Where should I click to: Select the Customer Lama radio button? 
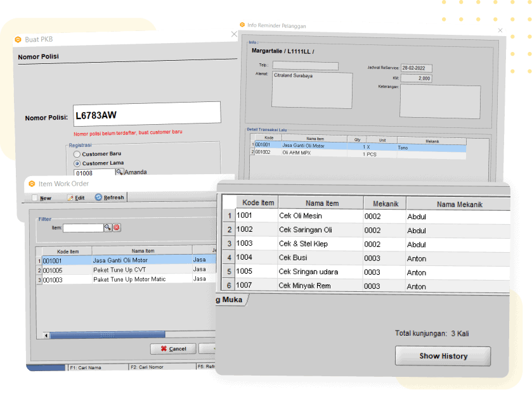[77, 163]
